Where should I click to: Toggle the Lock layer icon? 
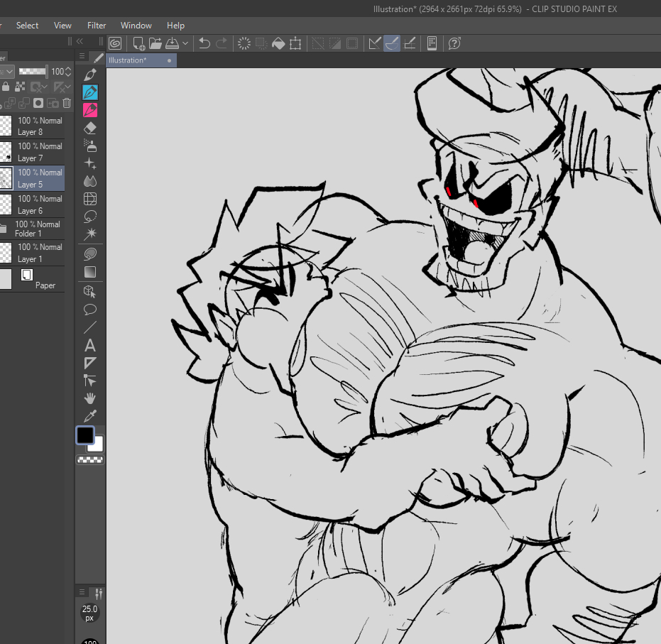(x=6, y=87)
